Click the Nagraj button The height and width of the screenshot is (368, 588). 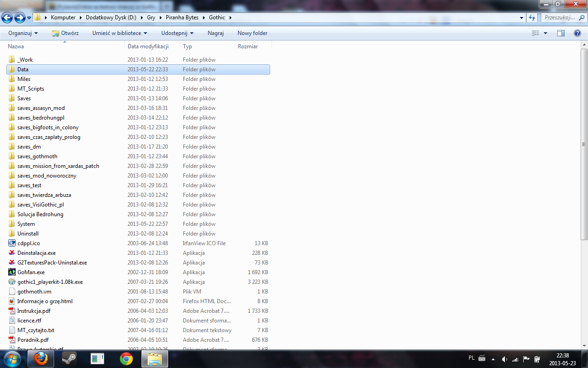[x=215, y=33]
